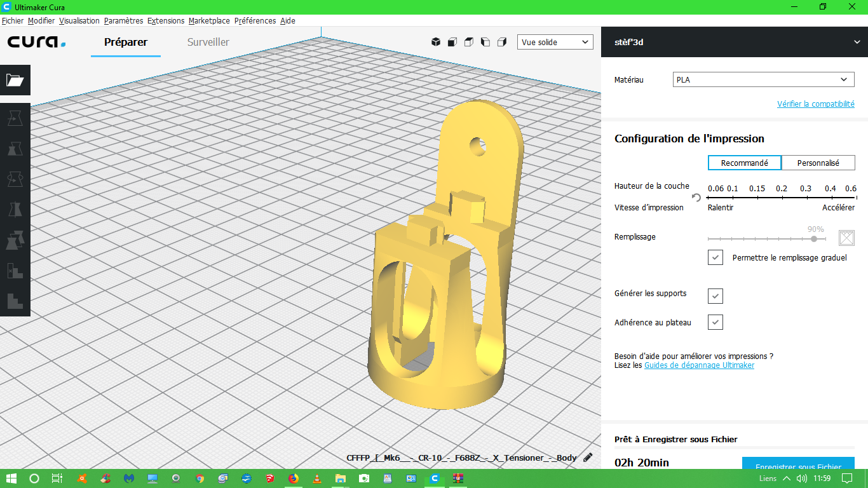Click Enregistrer sous Fichier button
868x488 pixels.
coord(798,463)
